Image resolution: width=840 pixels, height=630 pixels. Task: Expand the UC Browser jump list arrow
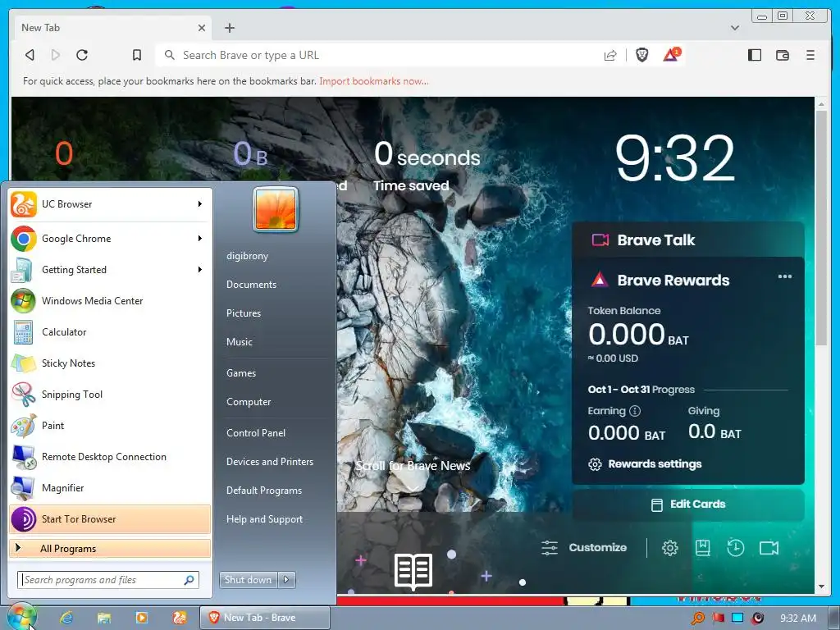(200, 203)
